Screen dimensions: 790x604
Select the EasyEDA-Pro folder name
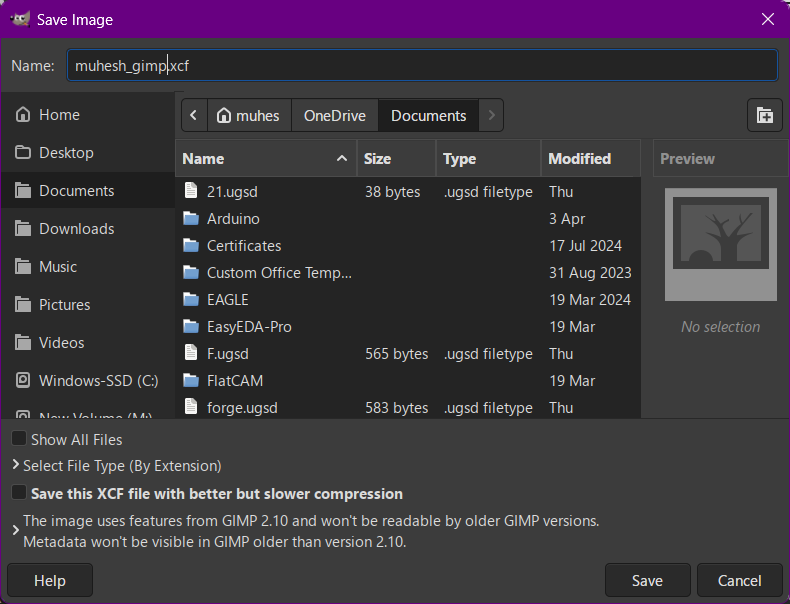tap(249, 327)
